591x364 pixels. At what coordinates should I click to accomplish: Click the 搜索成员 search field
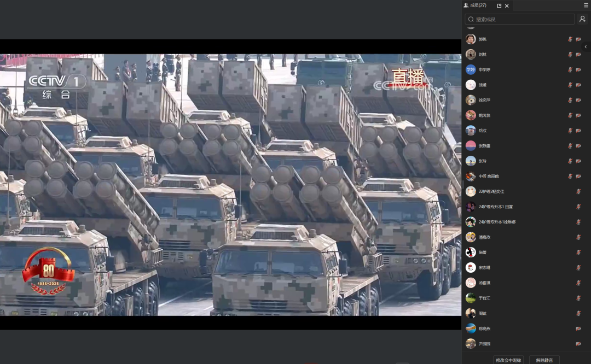pyautogui.click(x=520, y=19)
